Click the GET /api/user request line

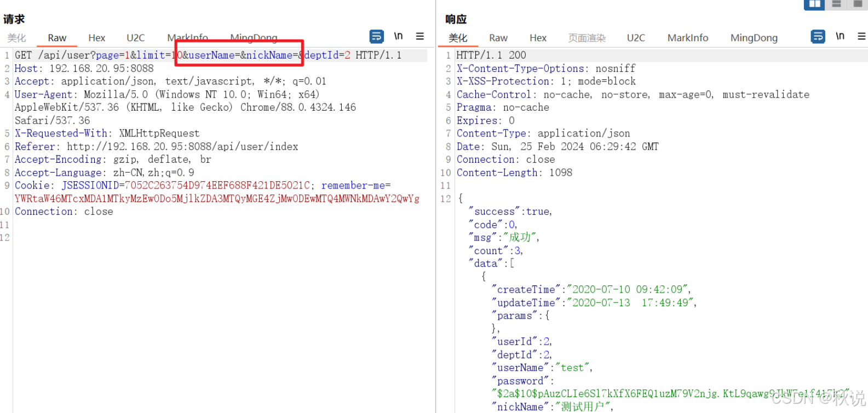point(208,55)
